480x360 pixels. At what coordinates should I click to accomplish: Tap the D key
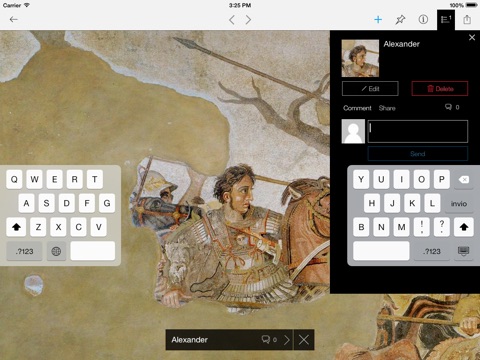tap(67, 203)
